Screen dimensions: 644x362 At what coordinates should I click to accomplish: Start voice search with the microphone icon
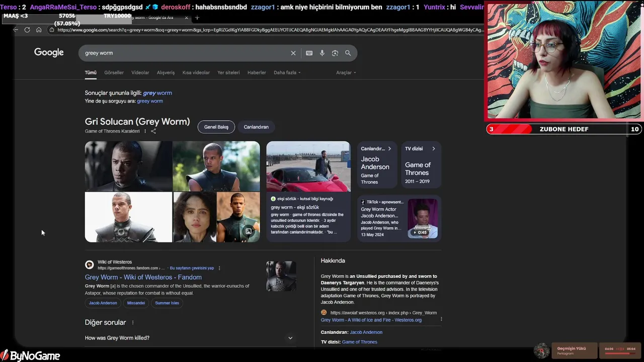coord(322,53)
